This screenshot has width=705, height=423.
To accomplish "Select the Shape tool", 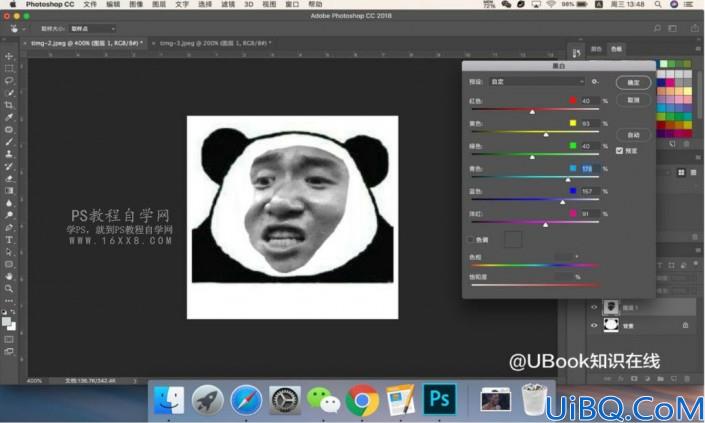I will pos(9,264).
